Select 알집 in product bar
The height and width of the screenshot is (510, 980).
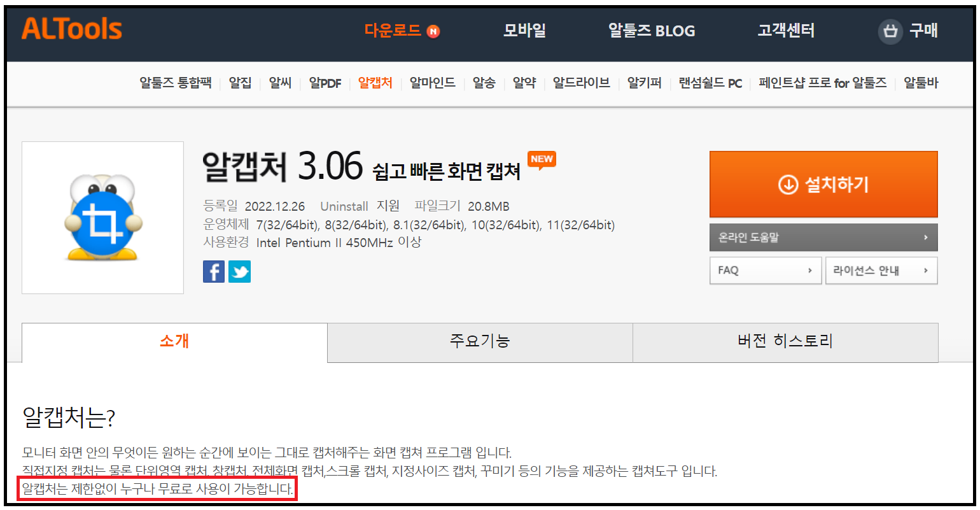click(x=241, y=83)
